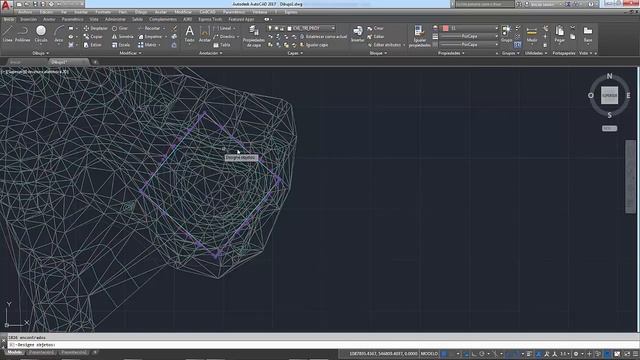Click the Empalme fillet command
The width and height of the screenshot is (640, 360).
click(x=150, y=37)
